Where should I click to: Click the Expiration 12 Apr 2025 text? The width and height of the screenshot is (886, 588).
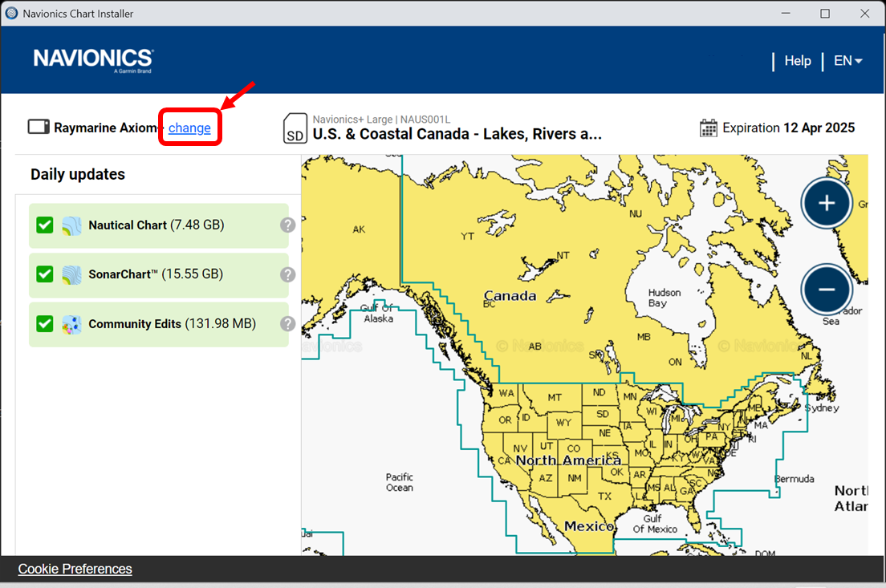tap(788, 128)
